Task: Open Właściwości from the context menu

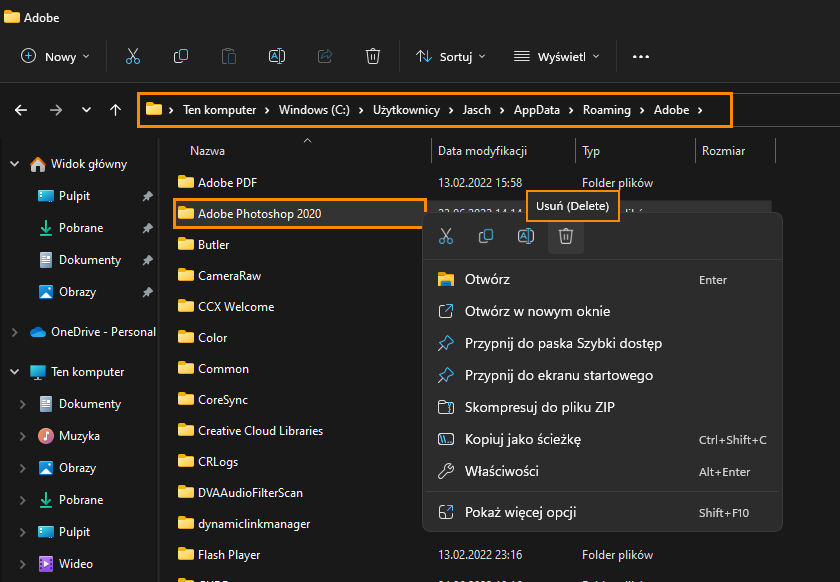Action: [603, 472]
